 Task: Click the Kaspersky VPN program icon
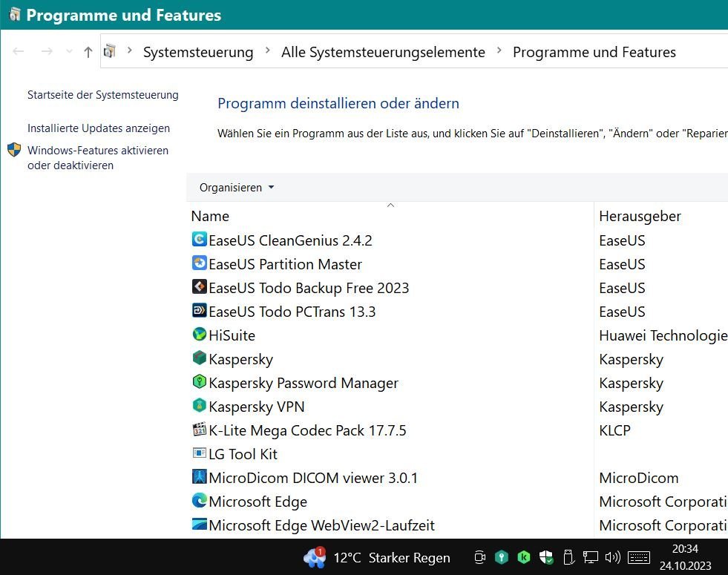(199, 406)
